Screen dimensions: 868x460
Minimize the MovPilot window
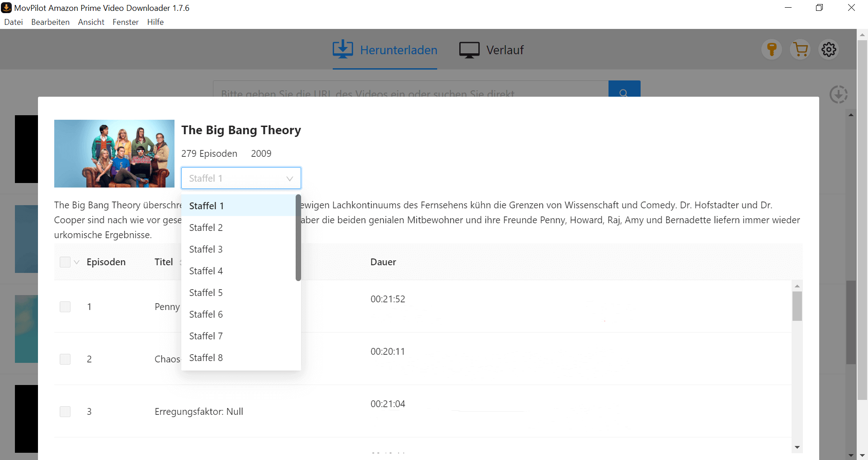[788, 8]
